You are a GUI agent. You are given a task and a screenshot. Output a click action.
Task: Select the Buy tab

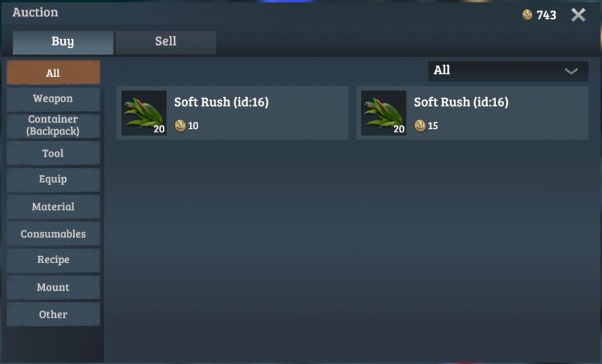[63, 42]
